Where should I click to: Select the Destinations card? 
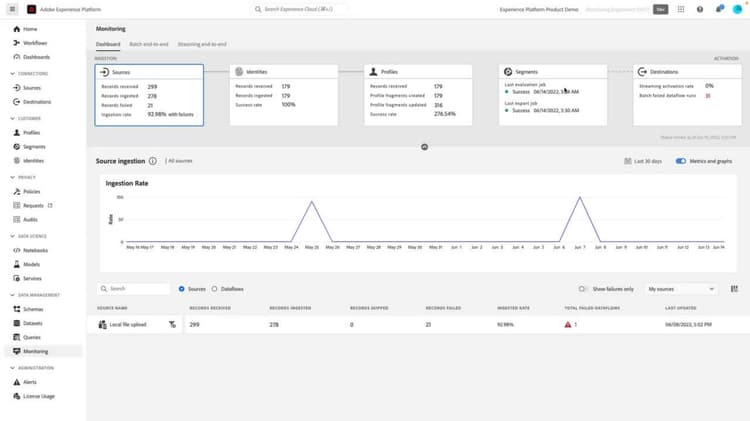click(687, 95)
